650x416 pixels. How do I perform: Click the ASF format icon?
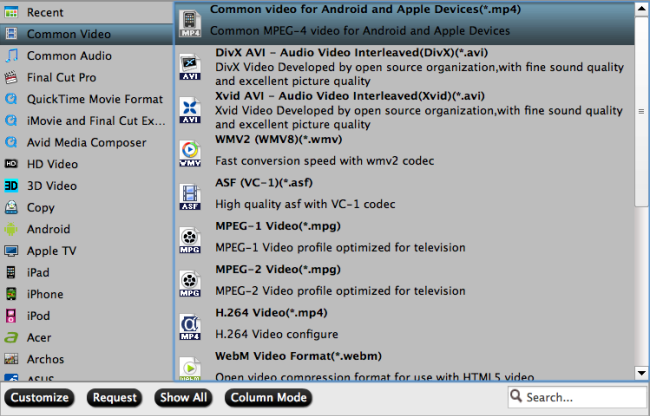coord(190,197)
